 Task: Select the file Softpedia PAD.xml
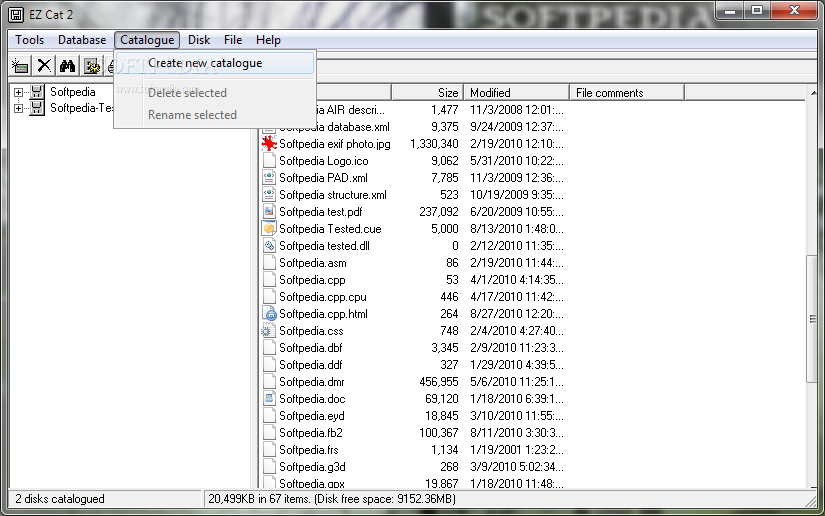pos(323,178)
